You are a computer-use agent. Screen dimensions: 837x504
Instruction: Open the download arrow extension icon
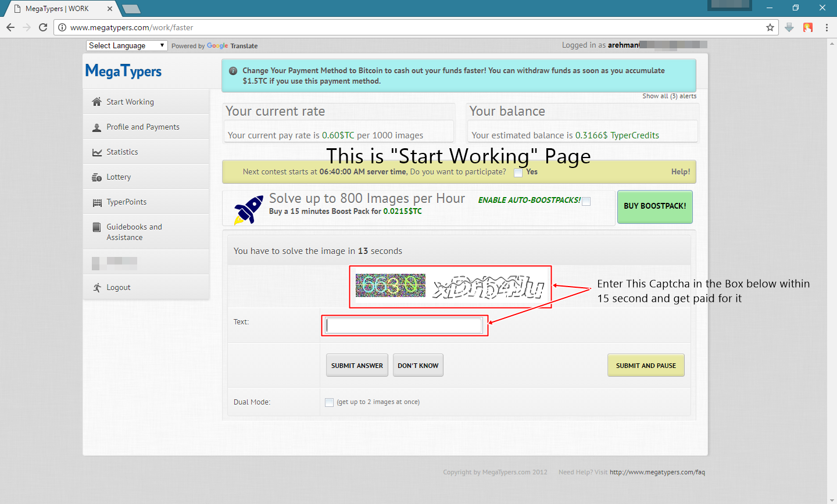pyautogui.click(x=789, y=27)
